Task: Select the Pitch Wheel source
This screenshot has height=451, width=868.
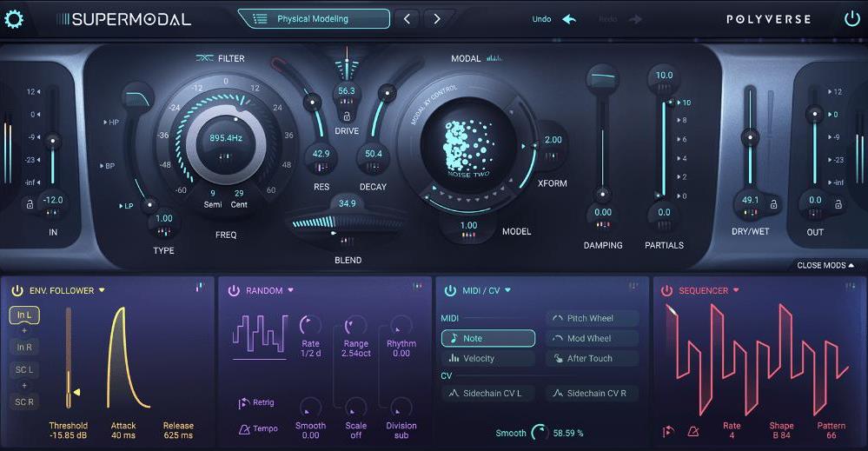Action: [x=593, y=318]
